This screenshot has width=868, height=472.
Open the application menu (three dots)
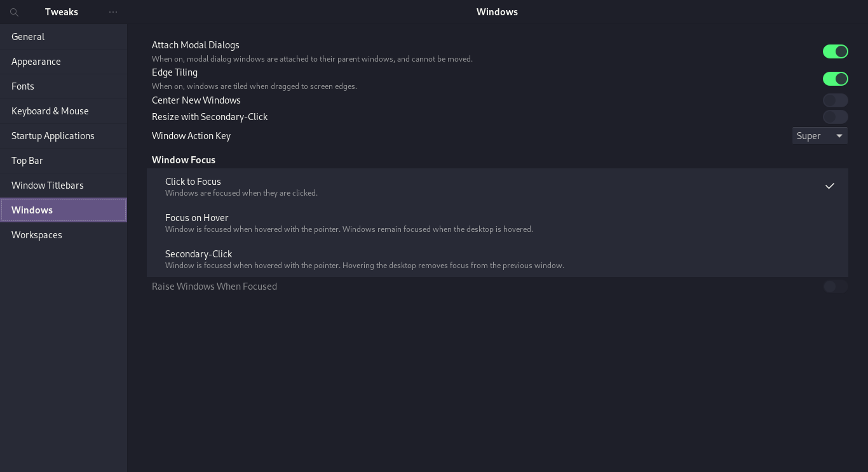click(x=113, y=12)
